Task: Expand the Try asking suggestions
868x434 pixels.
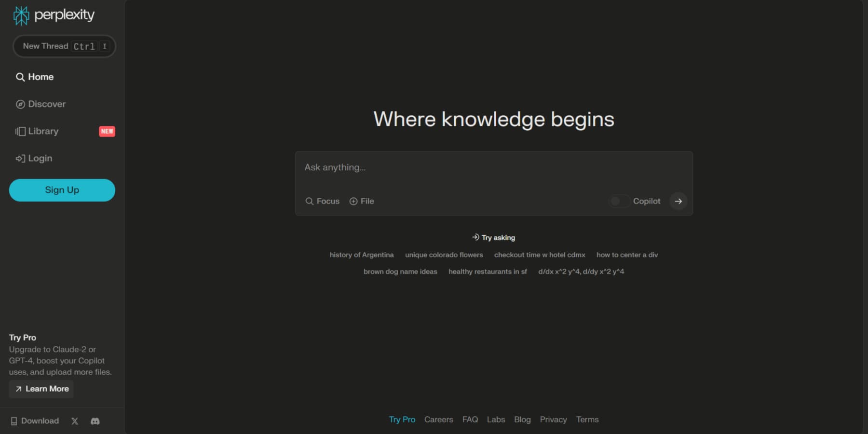Action: [x=493, y=237]
